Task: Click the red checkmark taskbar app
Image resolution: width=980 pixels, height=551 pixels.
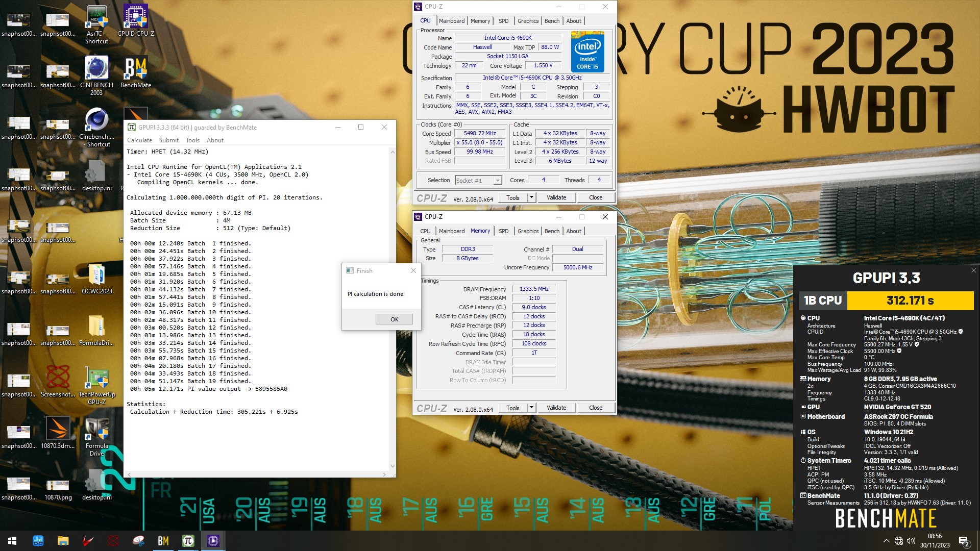Action: pyautogui.click(x=88, y=541)
